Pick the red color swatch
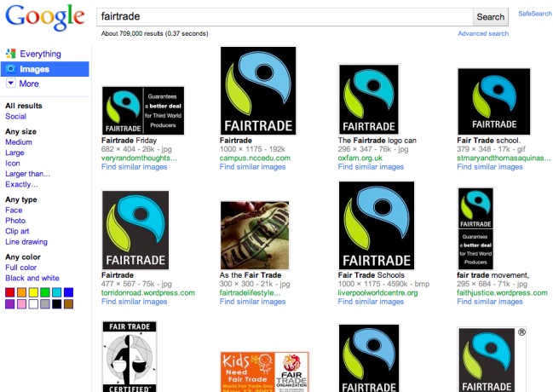The width and height of the screenshot is (553, 392). click(x=10, y=292)
